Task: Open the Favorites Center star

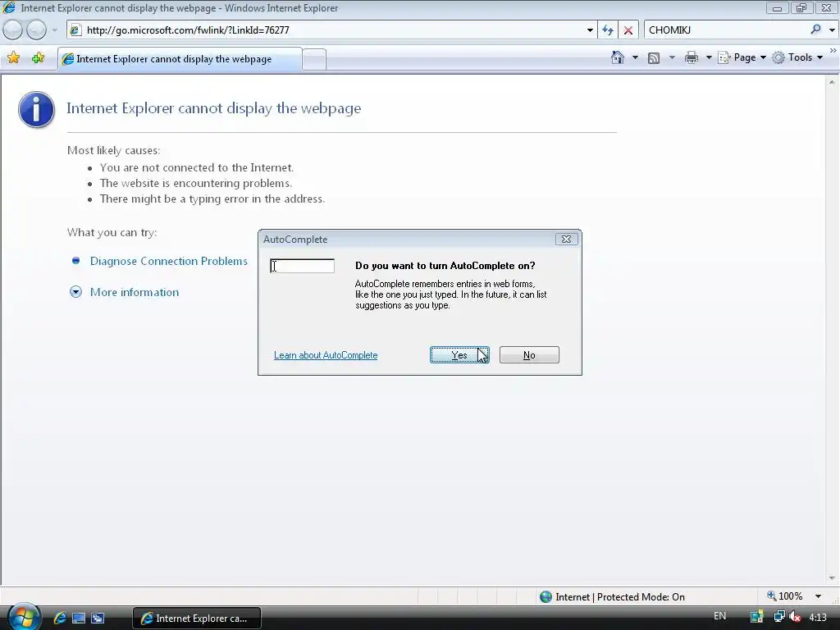Action: pos(13,58)
